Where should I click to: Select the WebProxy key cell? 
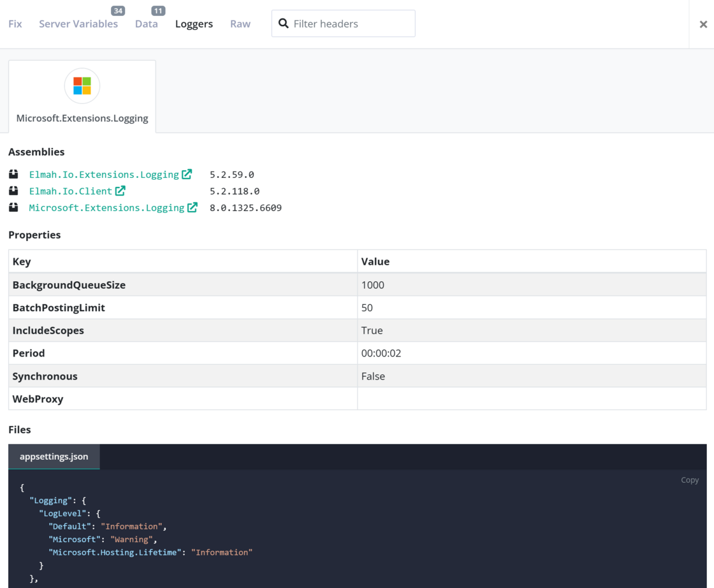click(x=182, y=399)
